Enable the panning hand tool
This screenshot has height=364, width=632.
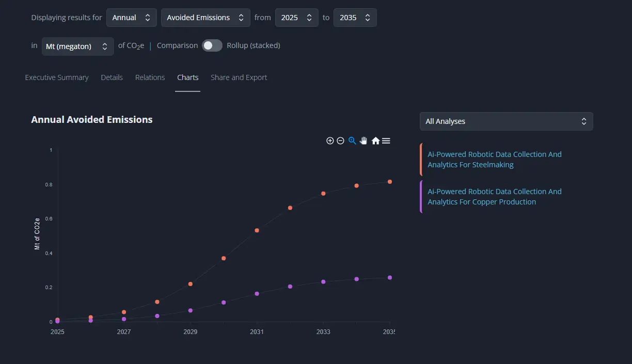364,140
